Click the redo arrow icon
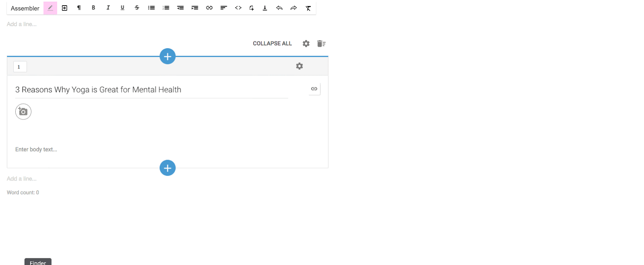 (294, 8)
